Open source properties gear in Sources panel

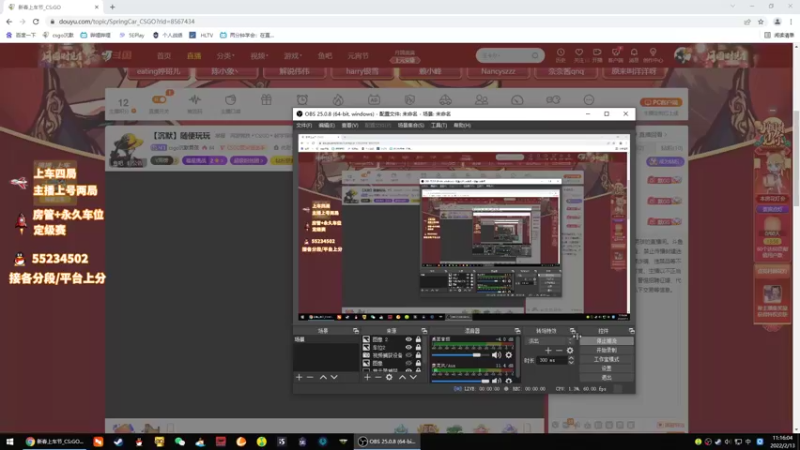389,377
